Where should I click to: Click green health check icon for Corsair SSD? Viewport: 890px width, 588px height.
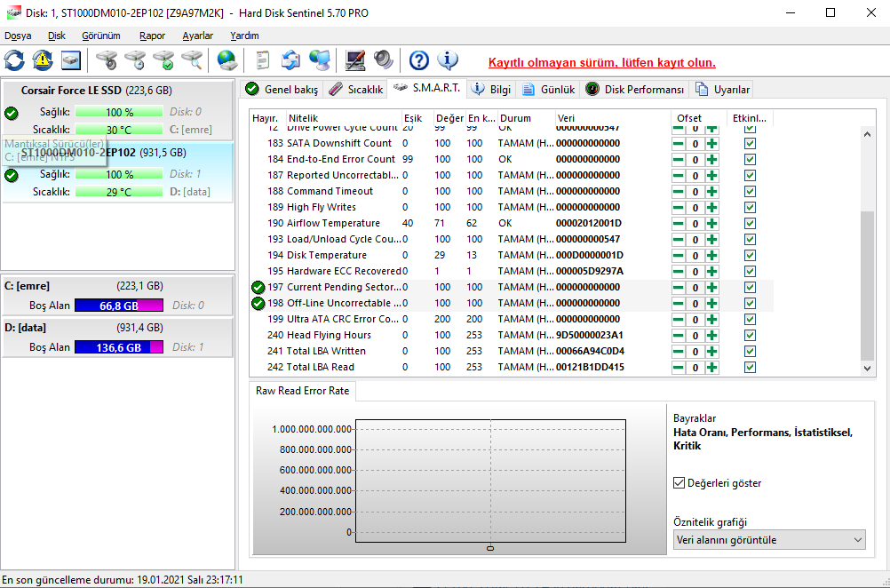click(11, 113)
